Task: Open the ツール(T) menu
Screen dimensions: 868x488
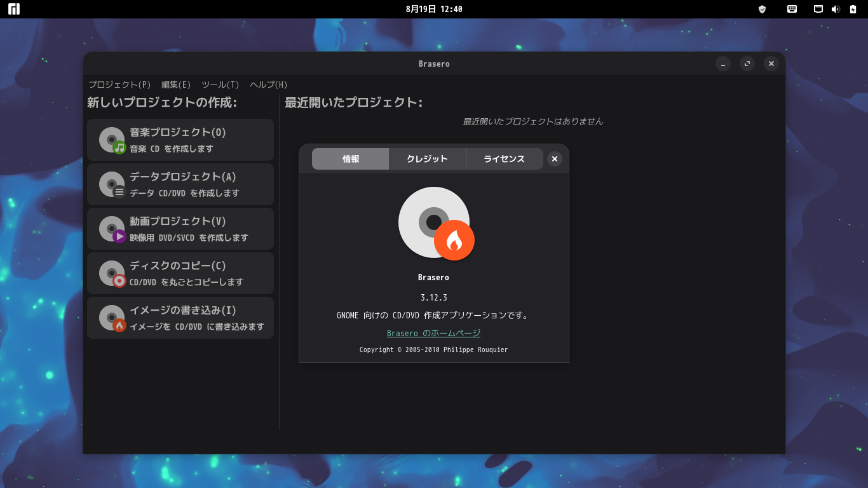Action: pyautogui.click(x=220, y=85)
